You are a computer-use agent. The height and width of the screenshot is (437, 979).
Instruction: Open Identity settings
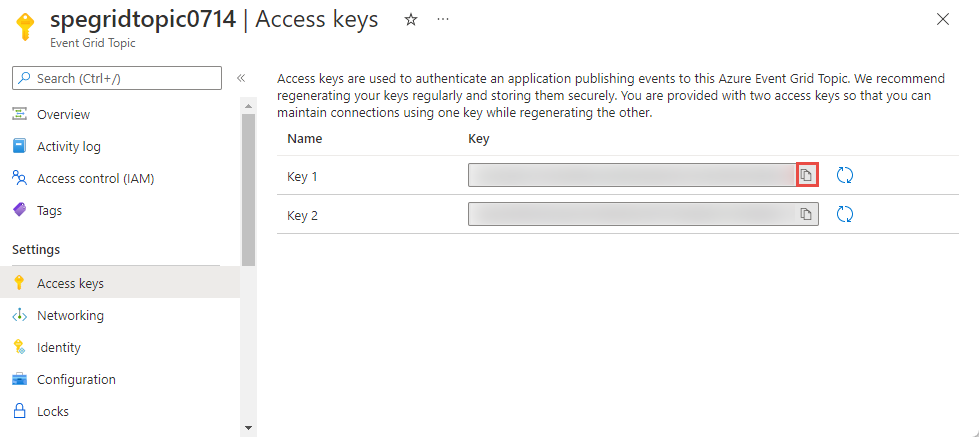coord(59,347)
